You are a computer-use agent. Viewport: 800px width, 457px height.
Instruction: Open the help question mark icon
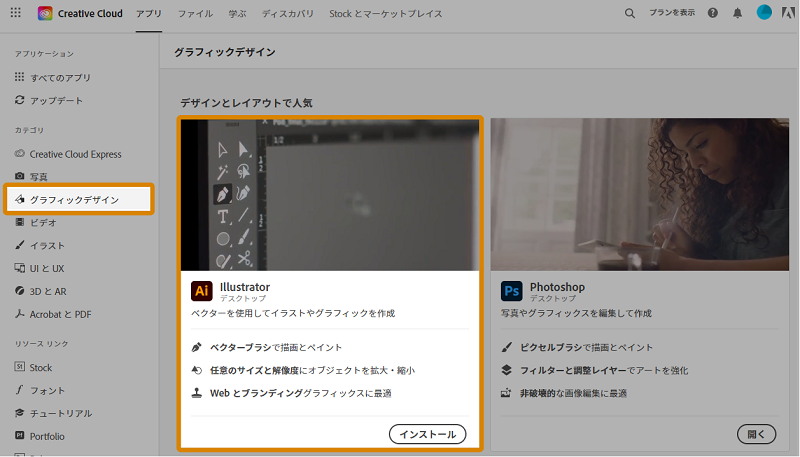(x=713, y=13)
